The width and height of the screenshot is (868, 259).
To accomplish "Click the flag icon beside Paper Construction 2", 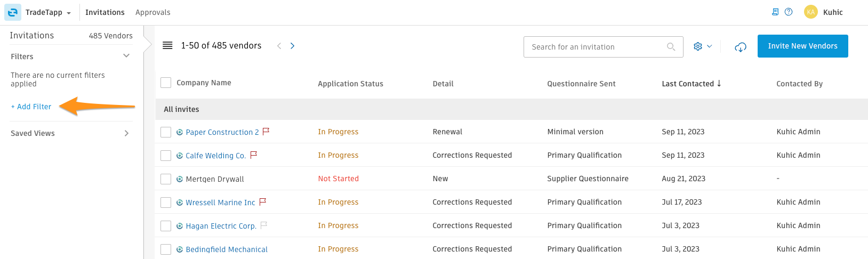I will 266,131.
